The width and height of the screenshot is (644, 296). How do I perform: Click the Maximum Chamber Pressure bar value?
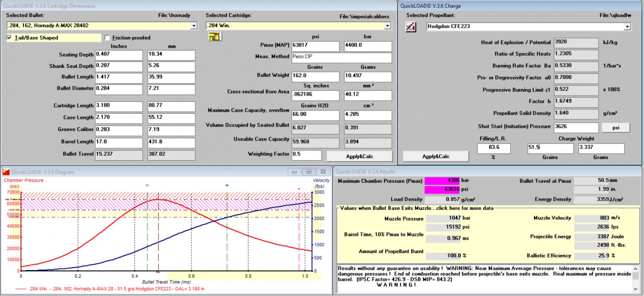tap(442, 181)
